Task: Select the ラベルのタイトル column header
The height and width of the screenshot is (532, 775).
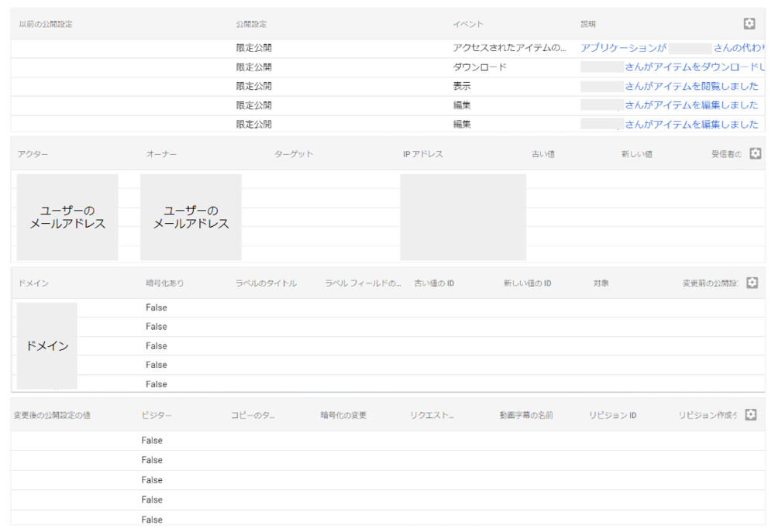Action: coord(266,283)
